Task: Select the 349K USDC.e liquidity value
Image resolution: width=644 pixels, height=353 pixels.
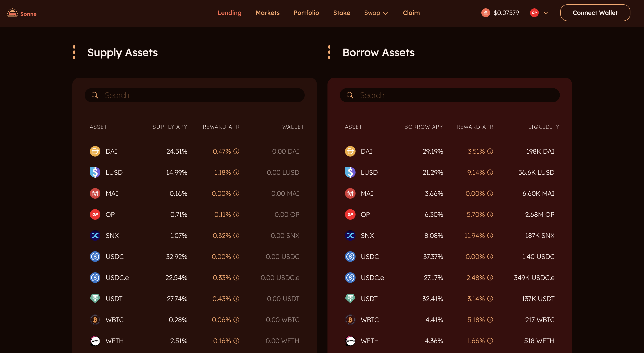Action: (534, 278)
